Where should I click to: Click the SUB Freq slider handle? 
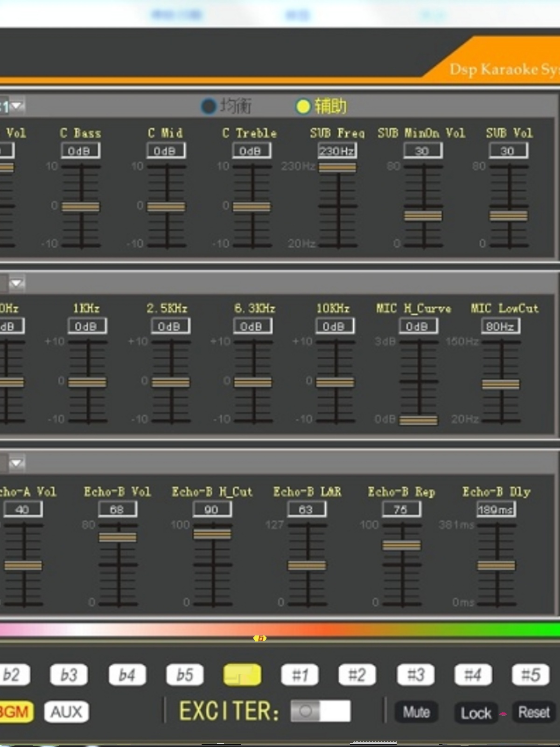coord(337,167)
